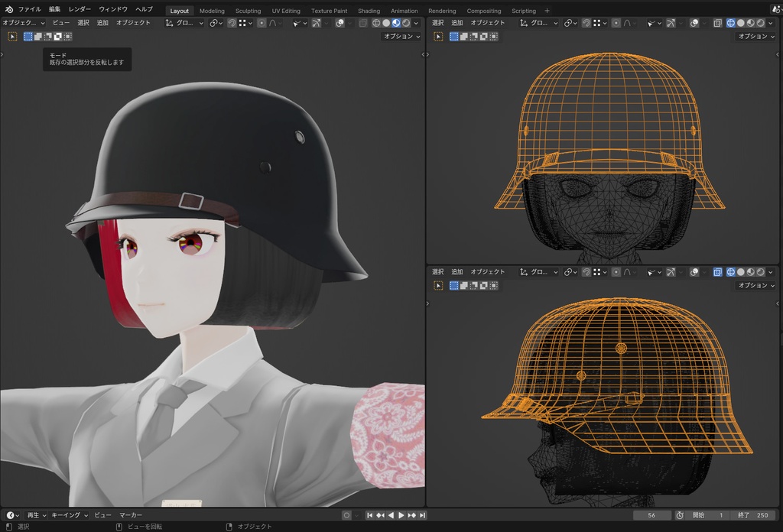The height and width of the screenshot is (532, 783).
Task: Toggle auto keying record button in timeline
Action: 346,515
